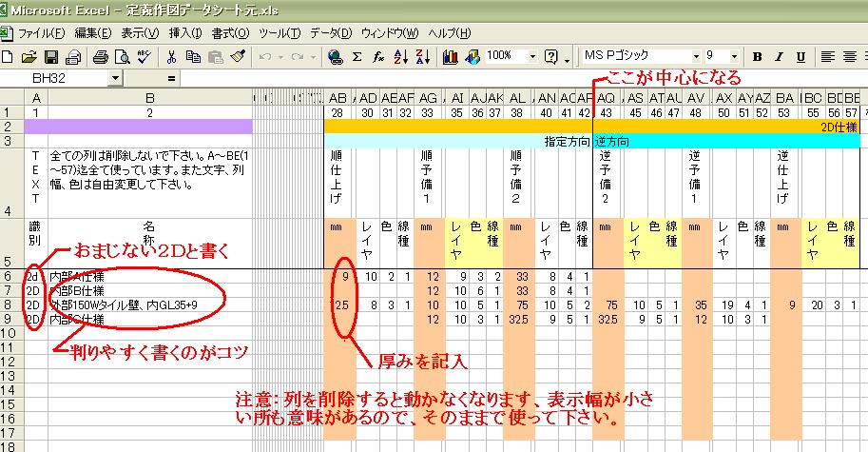The height and width of the screenshot is (452, 868).
Task: Toggle Underline formatting
Action: 802,56
